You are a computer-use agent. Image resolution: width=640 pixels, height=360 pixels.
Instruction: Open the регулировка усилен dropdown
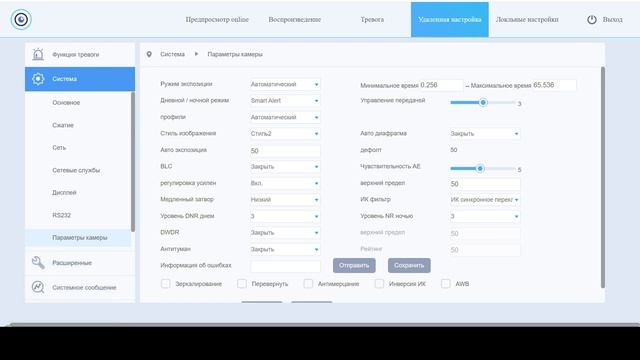click(x=285, y=183)
